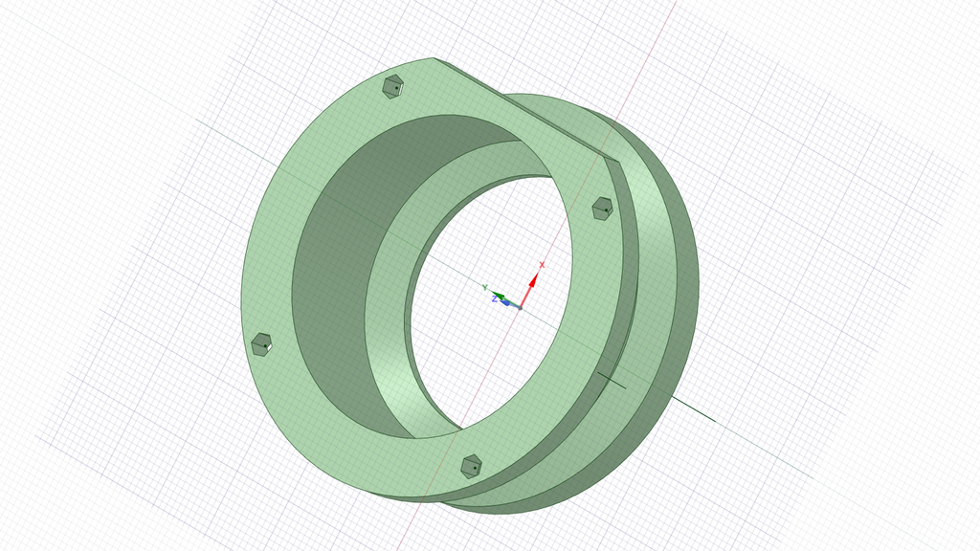The image size is (980, 551).
Task: Select the red X axis arrow
Action: click(532, 283)
